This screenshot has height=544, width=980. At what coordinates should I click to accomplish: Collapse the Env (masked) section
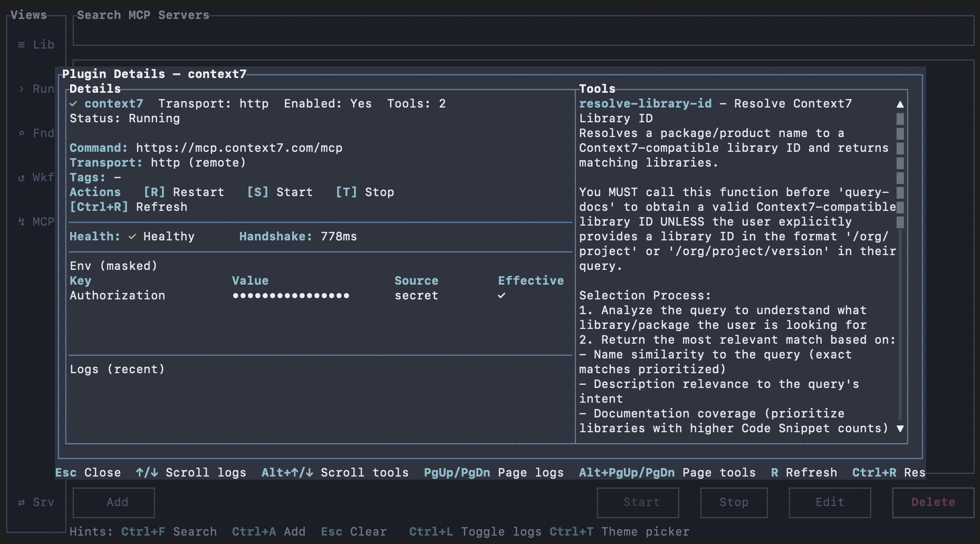[113, 266]
